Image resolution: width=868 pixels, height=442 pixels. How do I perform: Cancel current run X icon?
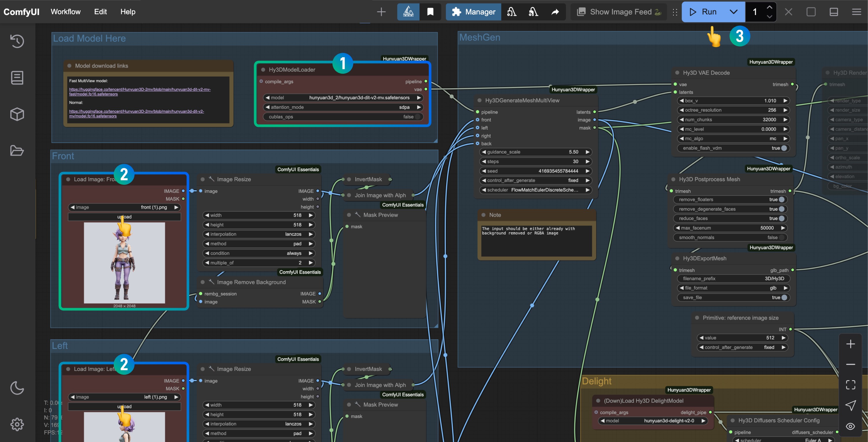(788, 12)
